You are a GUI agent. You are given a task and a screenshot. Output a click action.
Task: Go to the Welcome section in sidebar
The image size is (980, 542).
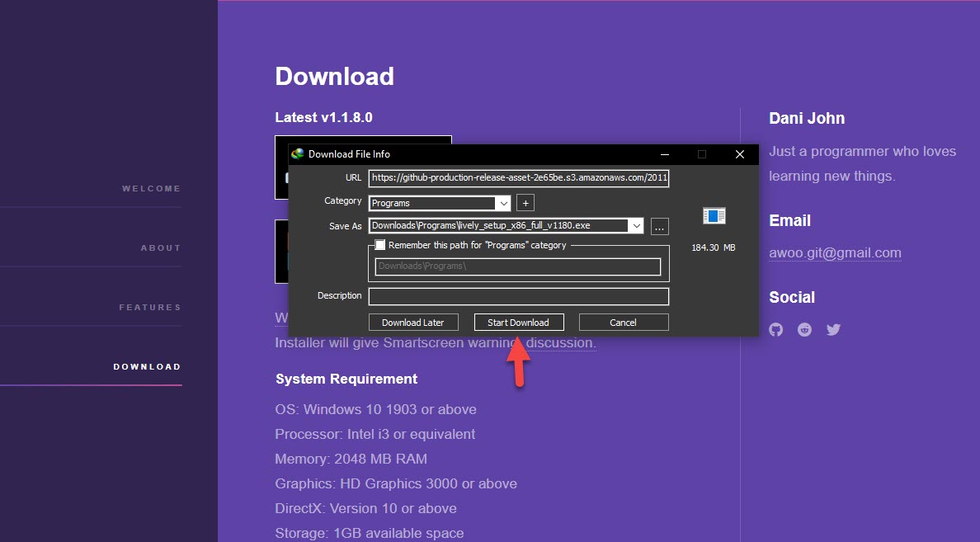tap(151, 189)
